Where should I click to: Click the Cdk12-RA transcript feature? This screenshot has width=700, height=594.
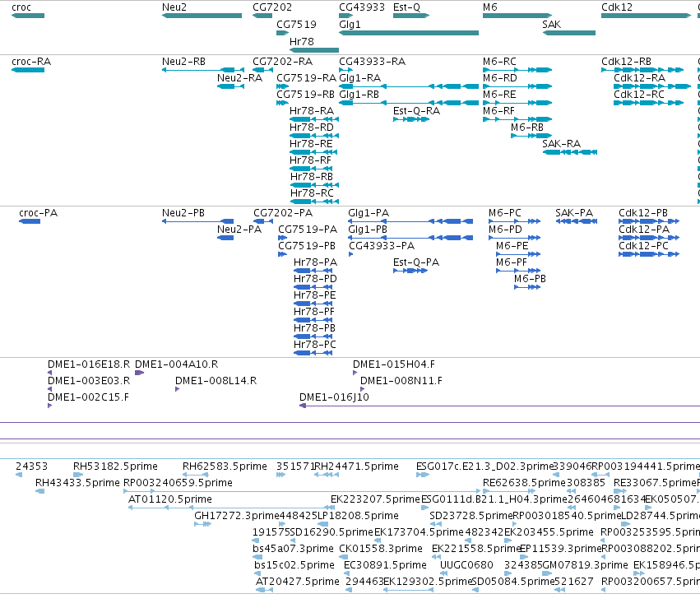(652, 86)
